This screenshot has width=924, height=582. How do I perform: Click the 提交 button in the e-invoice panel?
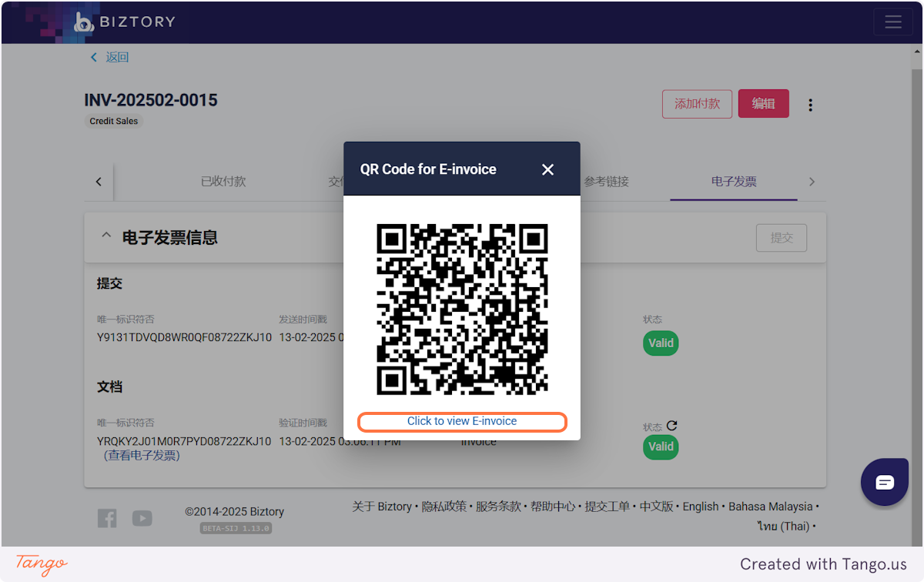tap(782, 238)
